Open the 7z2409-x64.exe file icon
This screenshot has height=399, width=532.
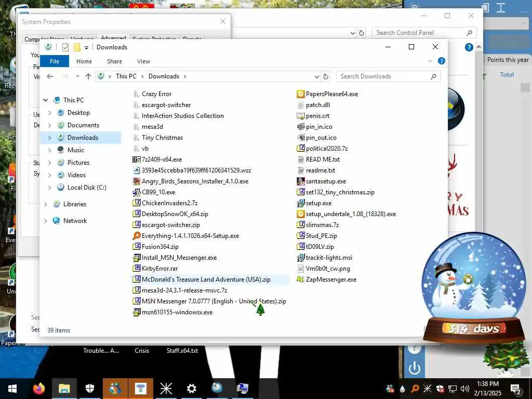[137, 159]
